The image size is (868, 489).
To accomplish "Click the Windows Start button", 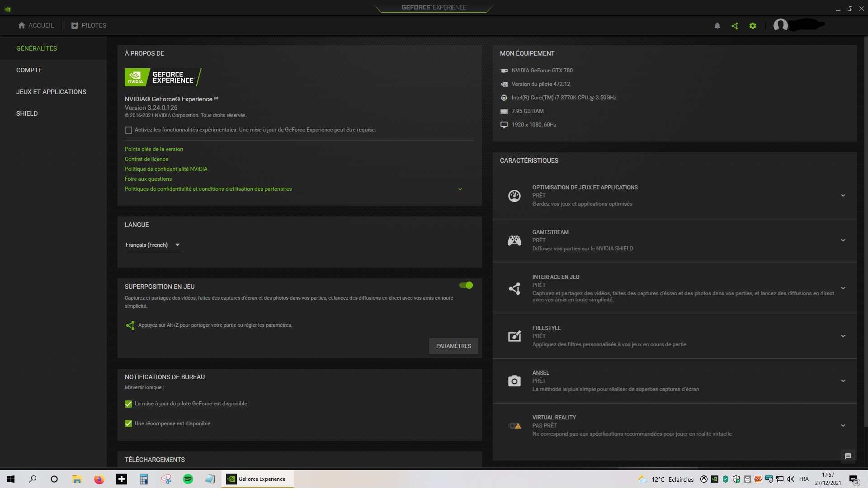I will point(11,480).
